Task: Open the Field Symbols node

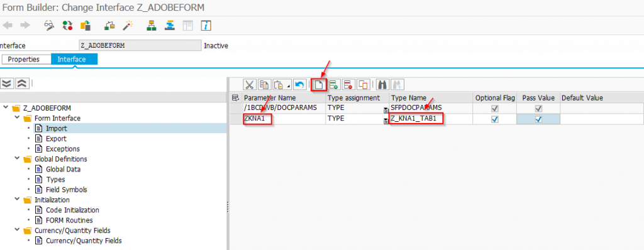Action: 67,190
